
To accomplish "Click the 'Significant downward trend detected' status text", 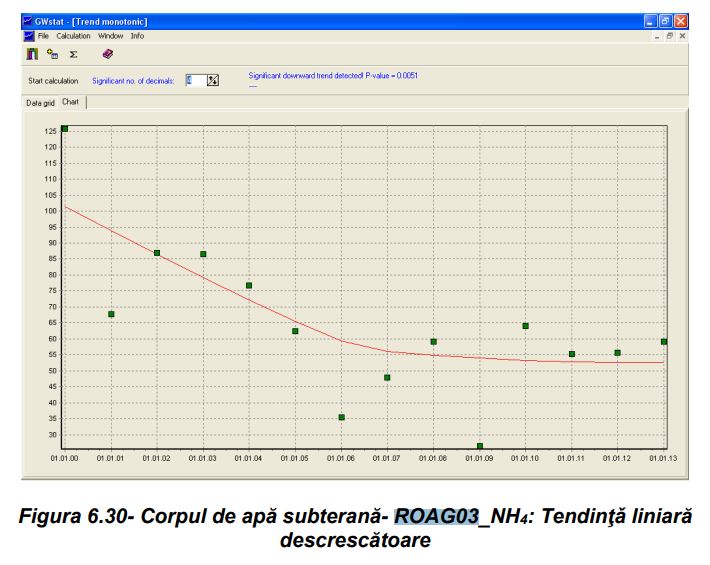I will coord(333,76).
